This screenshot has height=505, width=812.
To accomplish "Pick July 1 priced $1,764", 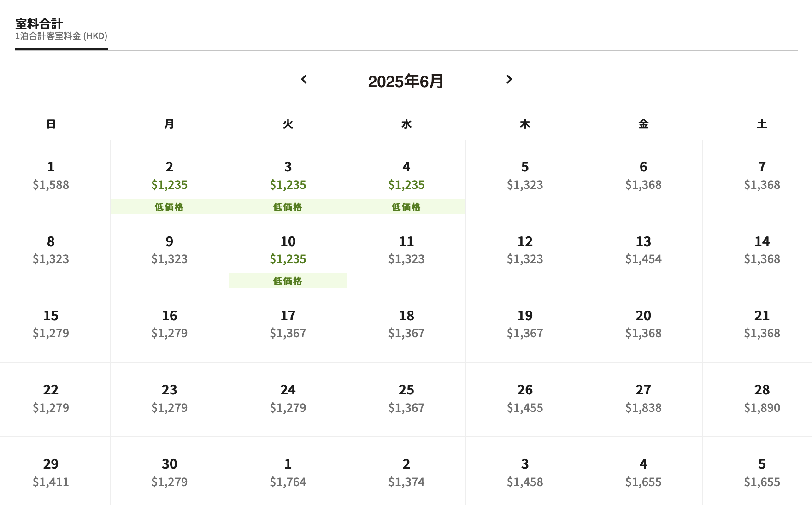I will pyautogui.click(x=288, y=472).
